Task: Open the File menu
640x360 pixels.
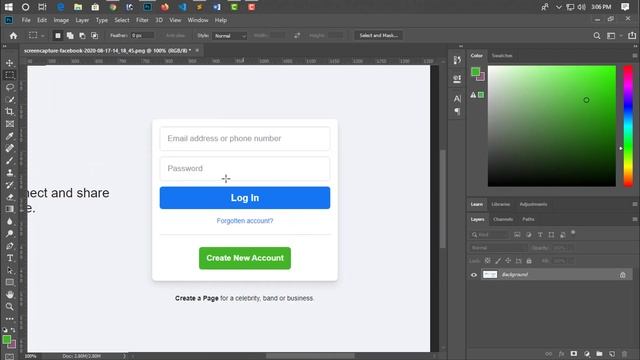Action: (x=26, y=20)
